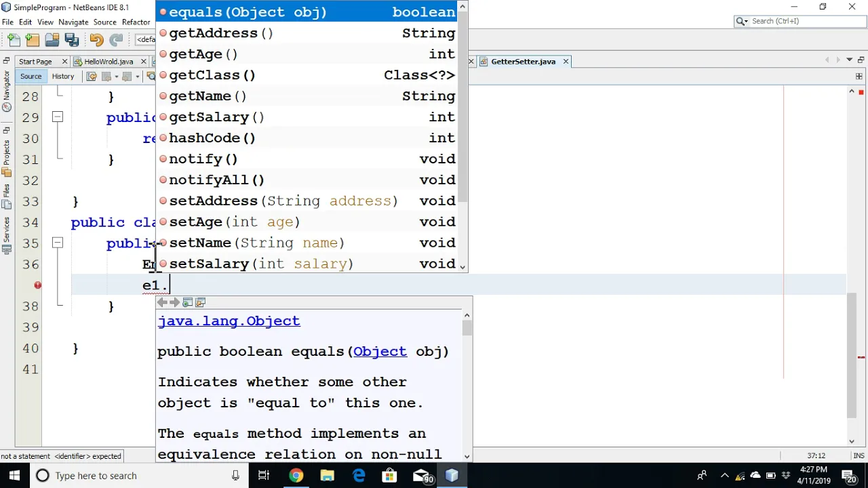Click the NetBeans icon in the taskbar
The image size is (868, 488).
pos(452,476)
